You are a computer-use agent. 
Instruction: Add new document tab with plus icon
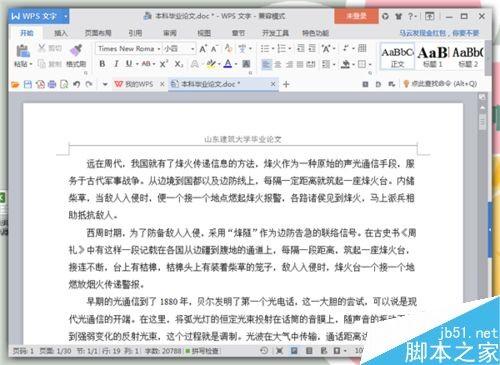[286, 84]
